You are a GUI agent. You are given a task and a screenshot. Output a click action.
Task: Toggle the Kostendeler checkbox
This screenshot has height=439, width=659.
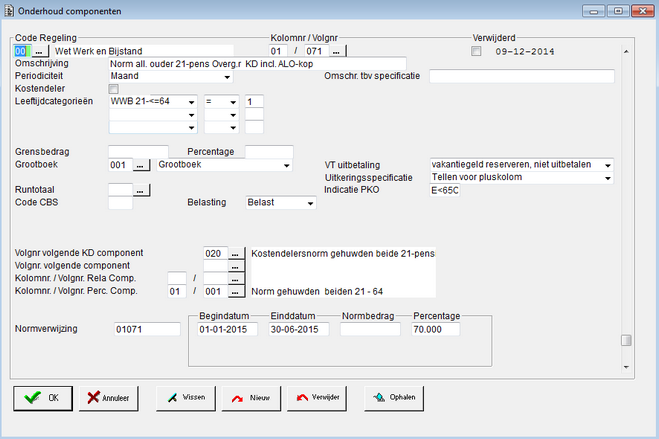tap(113, 89)
